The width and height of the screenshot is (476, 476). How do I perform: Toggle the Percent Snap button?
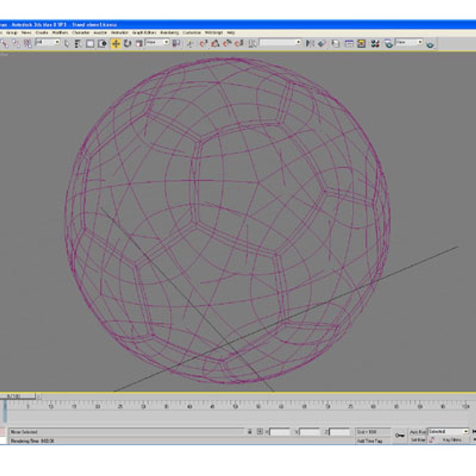point(227,43)
